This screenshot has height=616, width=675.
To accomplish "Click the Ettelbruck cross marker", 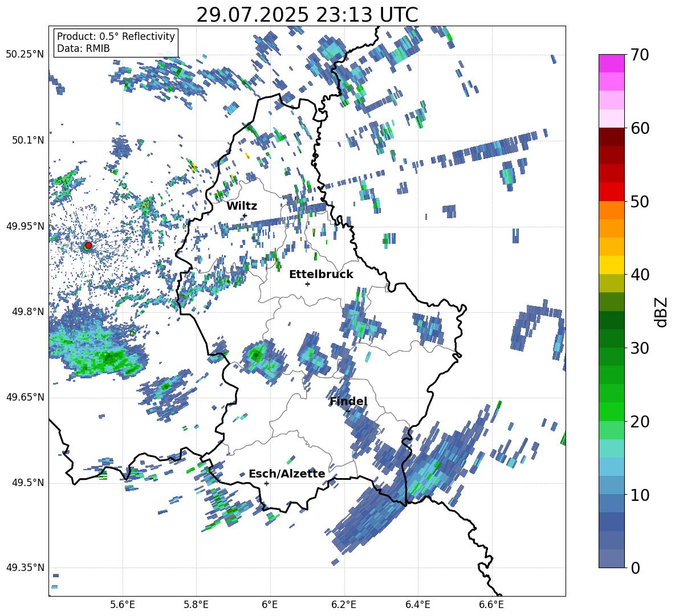I will pyautogui.click(x=307, y=284).
